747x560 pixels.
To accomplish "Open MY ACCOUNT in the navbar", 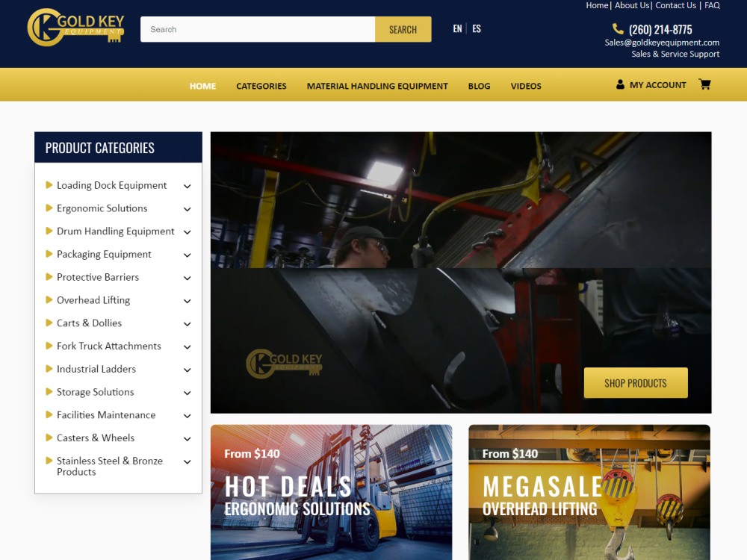I will point(658,85).
